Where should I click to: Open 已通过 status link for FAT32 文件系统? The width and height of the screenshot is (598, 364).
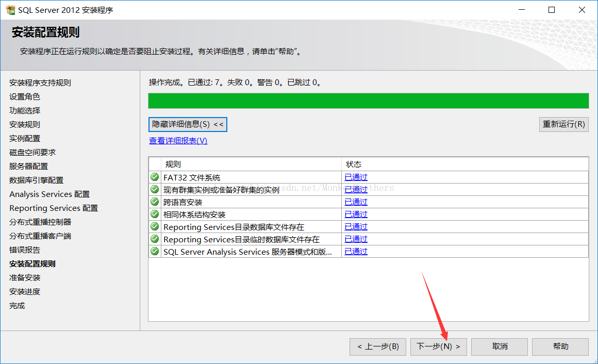[356, 177]
